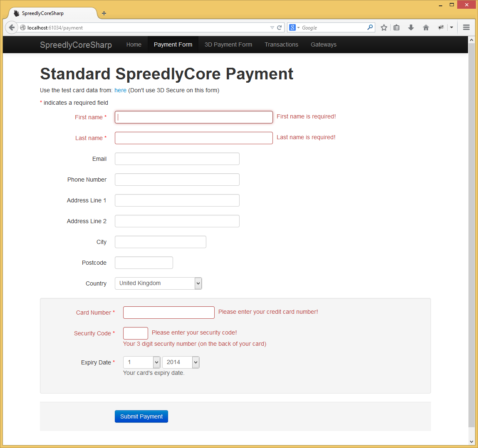Open the Home nav item
Screen dimensions: 478x448
point(134,44)
